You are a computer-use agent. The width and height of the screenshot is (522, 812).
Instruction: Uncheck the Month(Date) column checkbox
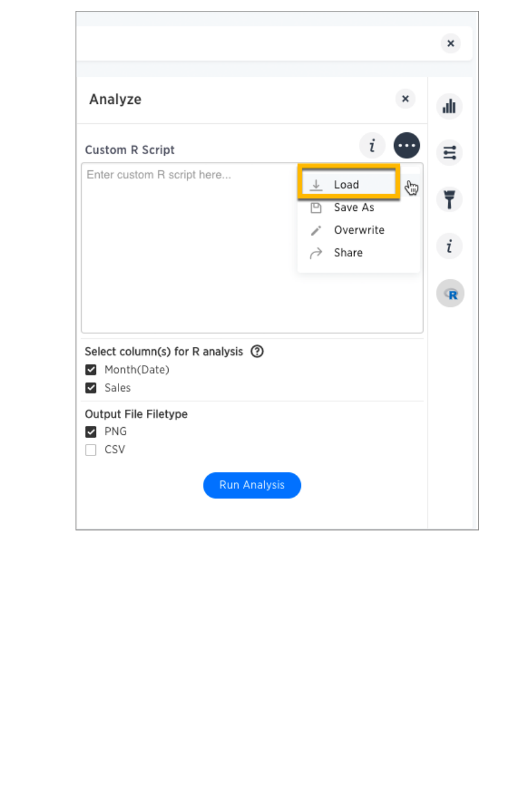[91, 370]
